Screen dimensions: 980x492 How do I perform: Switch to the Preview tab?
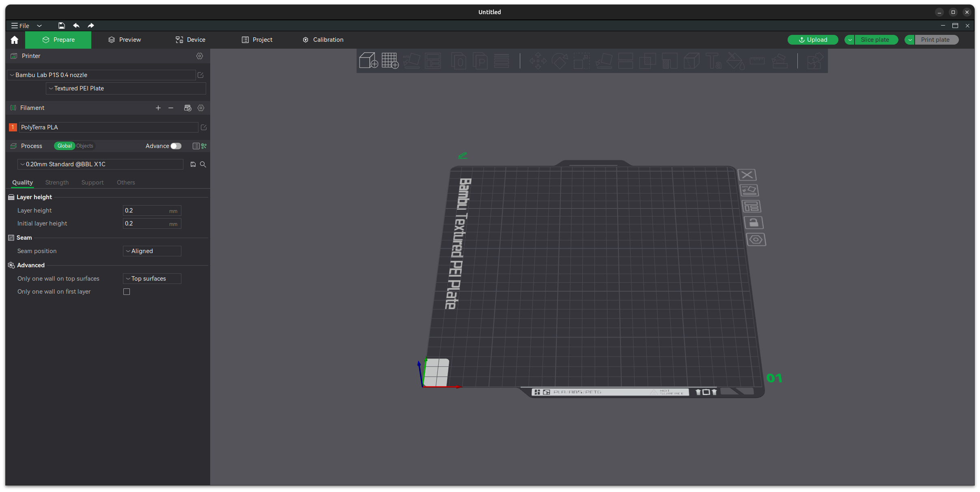click(125, 40)
